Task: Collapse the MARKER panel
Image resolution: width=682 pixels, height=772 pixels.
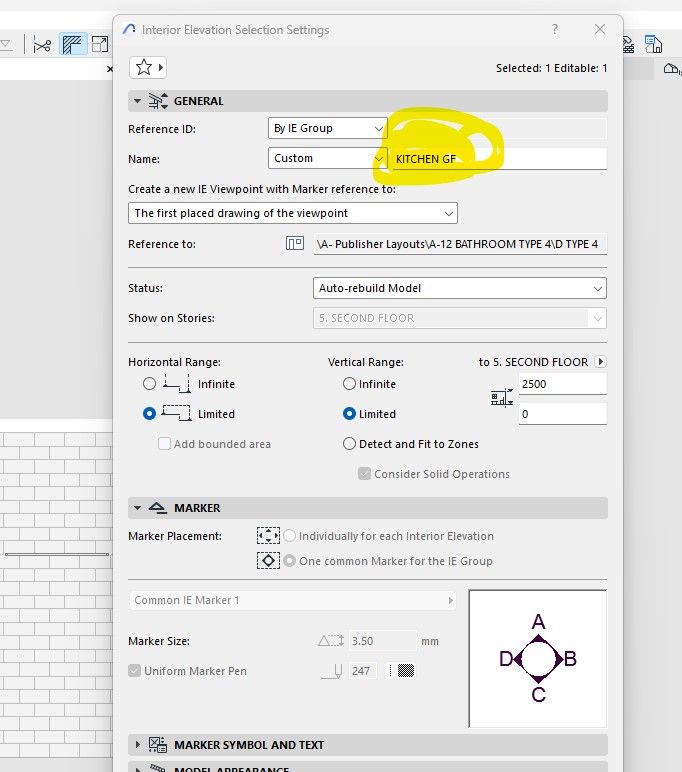Action: [137, 508]
